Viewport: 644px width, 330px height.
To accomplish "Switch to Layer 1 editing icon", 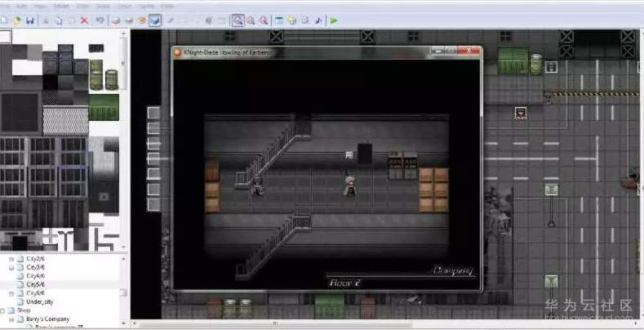I will (x=116, y=20).
